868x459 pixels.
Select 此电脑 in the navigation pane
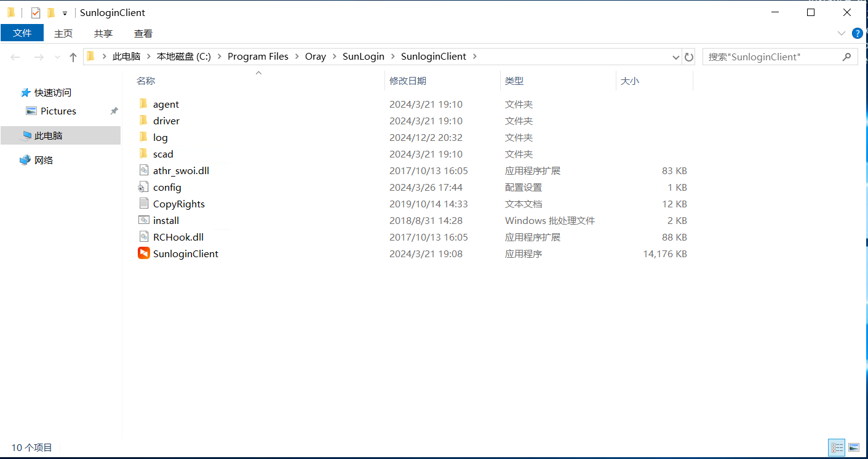click(48, 135)
